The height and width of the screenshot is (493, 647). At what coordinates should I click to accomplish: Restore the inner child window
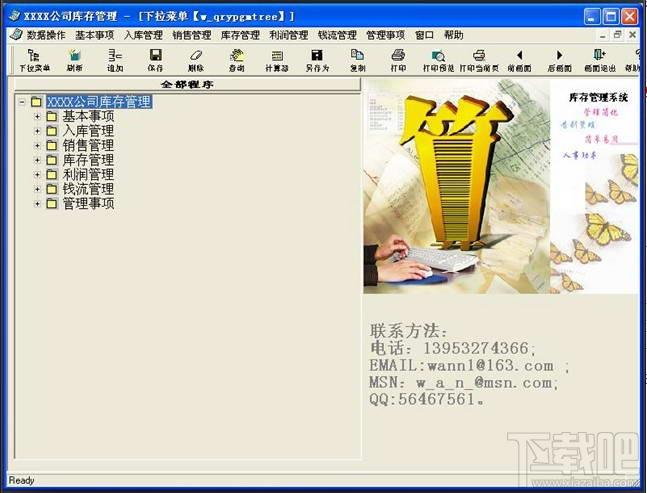[617, 35]
